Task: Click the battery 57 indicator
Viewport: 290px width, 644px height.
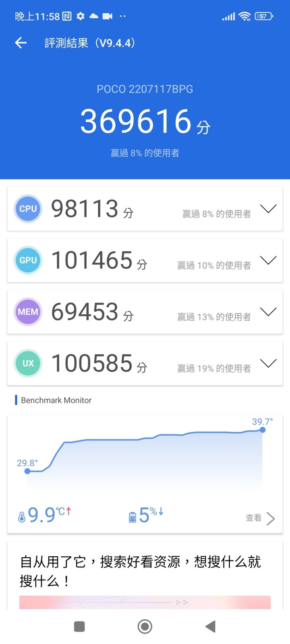Action: click(x=264, y=16)
